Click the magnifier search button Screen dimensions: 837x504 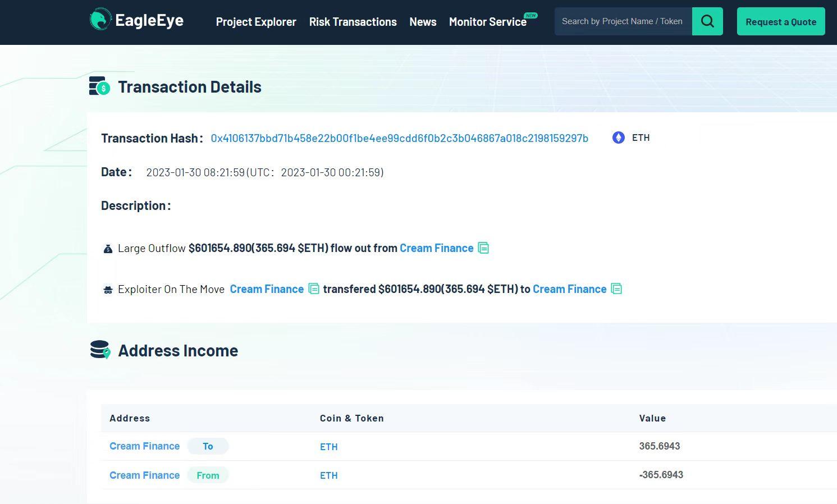tap(707, 21)
